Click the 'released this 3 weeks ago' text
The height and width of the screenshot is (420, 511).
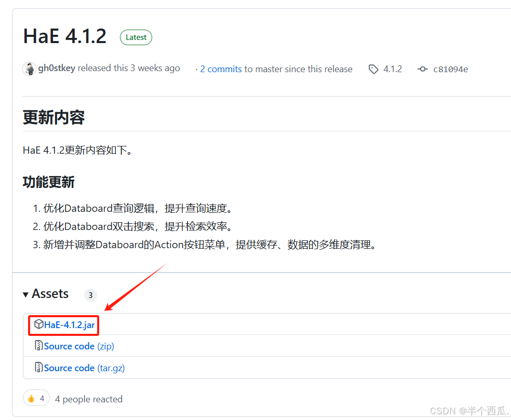tap(129, 68)
